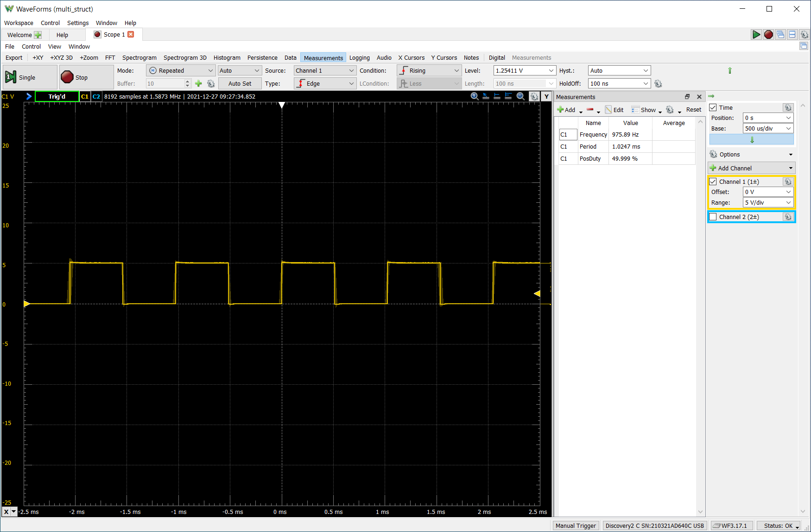Open the Workspace menu
Screen dimensions: 811x532
pos(19,23)
